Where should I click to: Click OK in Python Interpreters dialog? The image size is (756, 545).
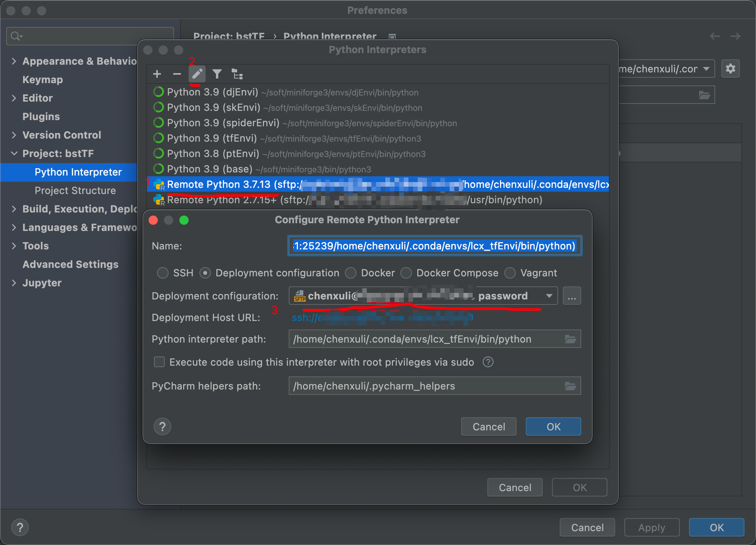(580, 487)
